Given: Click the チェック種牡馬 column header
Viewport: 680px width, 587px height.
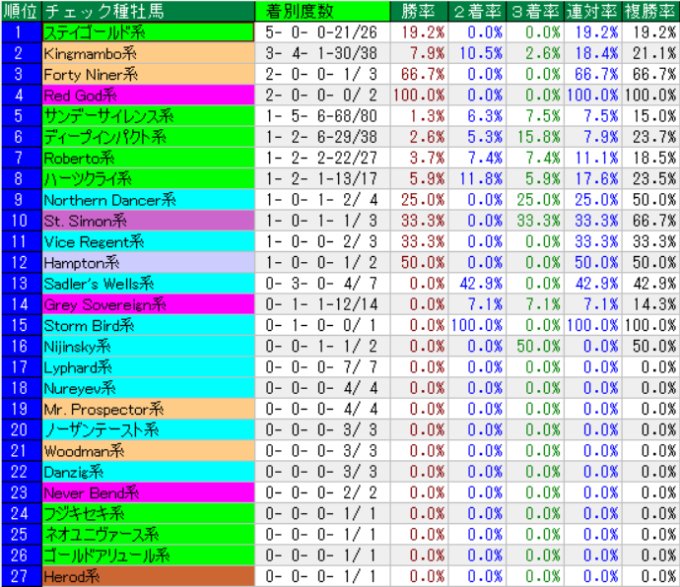Looking at the screenshot, I should 148,11.
